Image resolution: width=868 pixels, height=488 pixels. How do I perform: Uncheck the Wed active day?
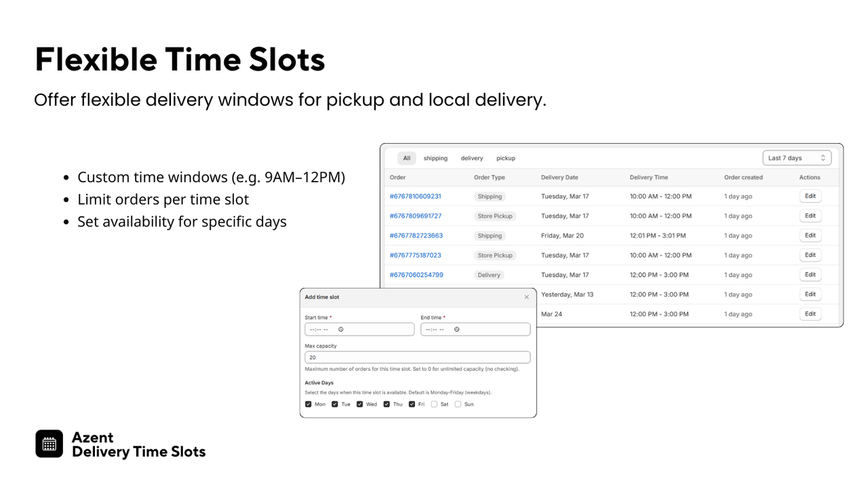point(360,404)
